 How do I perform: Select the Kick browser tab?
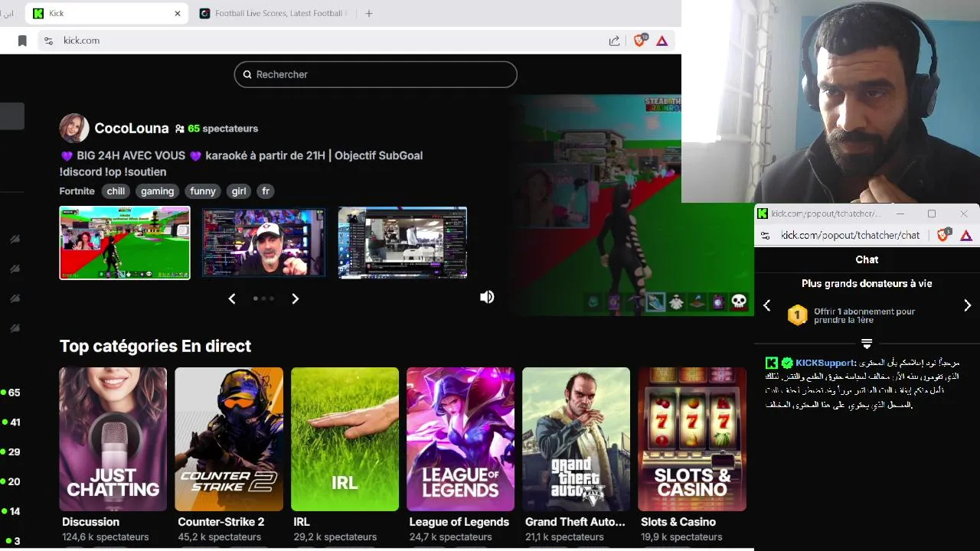[x=107, y=13]
